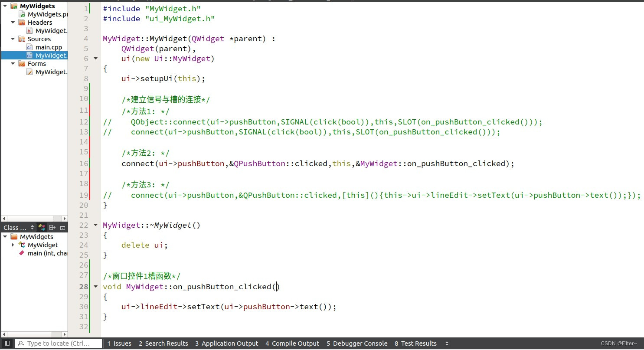Close the Class View panel with its icon
This screenshot has height=350, width=644.
pyautogui.click(x=62, y=228)
